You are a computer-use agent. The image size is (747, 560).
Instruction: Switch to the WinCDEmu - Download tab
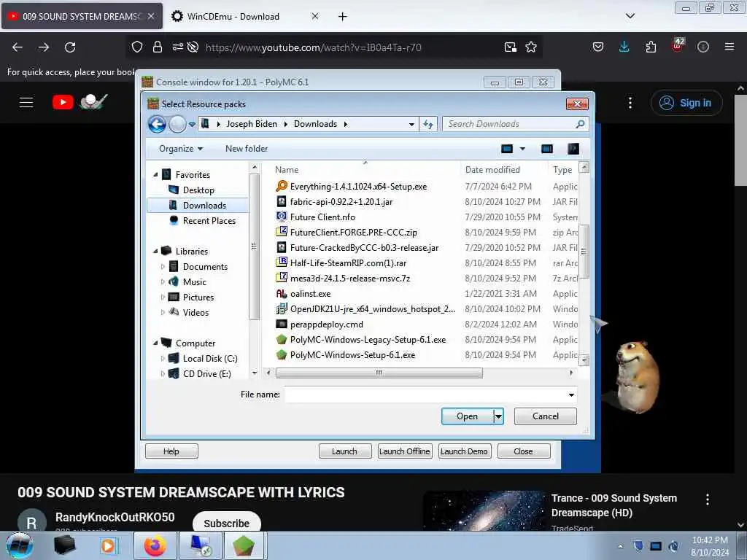point(244,16)
